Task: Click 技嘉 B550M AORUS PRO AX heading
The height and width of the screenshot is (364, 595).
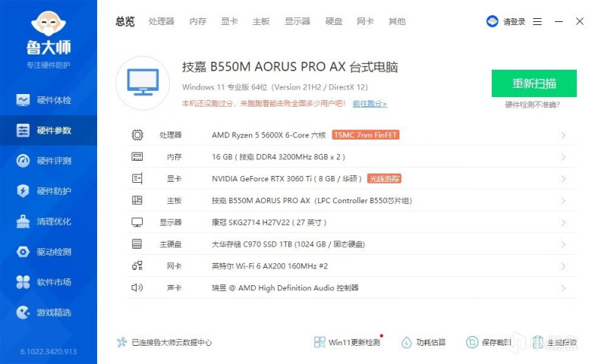Action: coord(290,67)
